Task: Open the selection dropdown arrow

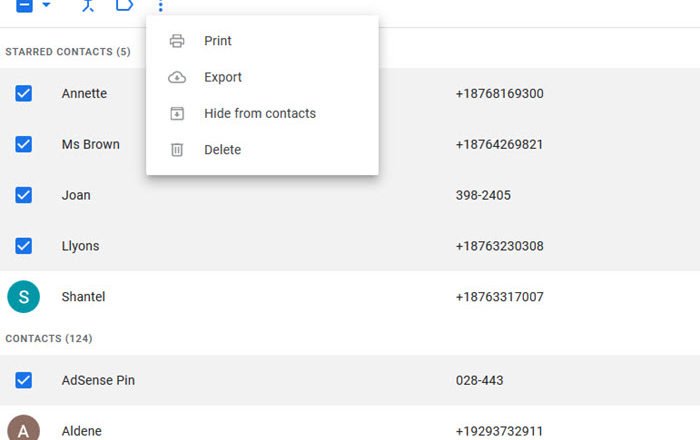Action: (x=46, y=5)
